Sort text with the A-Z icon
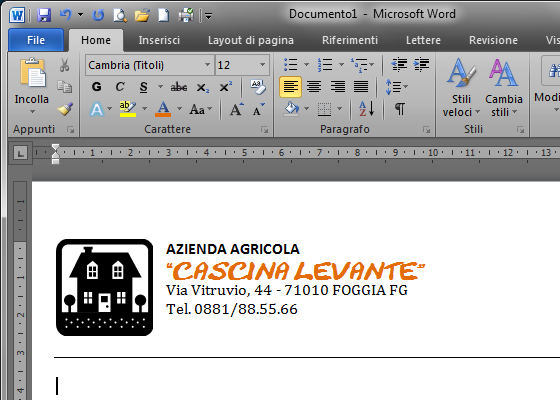This screenshot has height=400, width=560. click(x=366, y=109)
